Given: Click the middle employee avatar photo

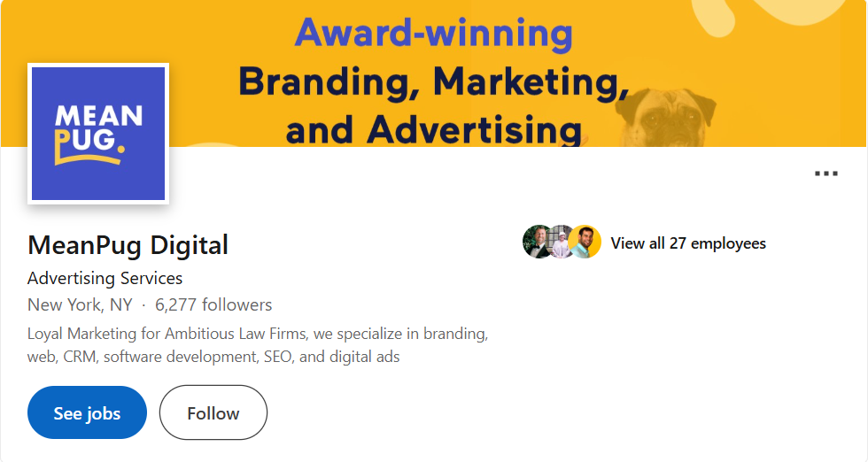Looking at the screenshot, I should (x=562, y=242).
